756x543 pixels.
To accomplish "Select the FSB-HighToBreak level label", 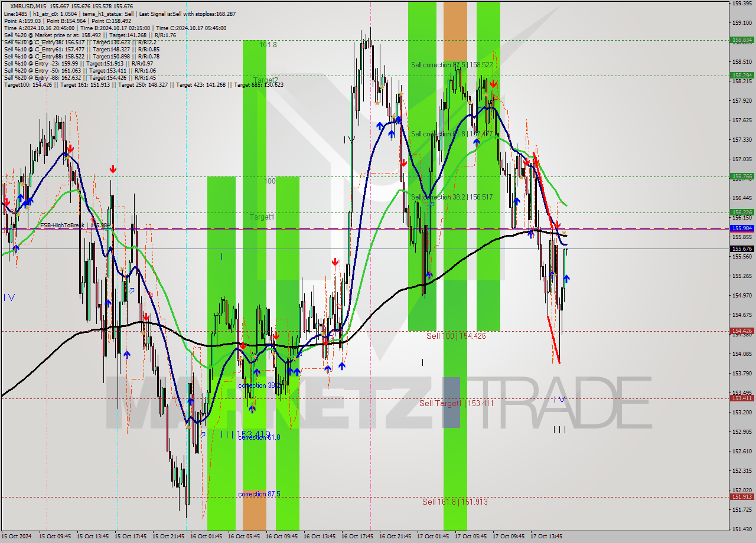I will (74, 225).
